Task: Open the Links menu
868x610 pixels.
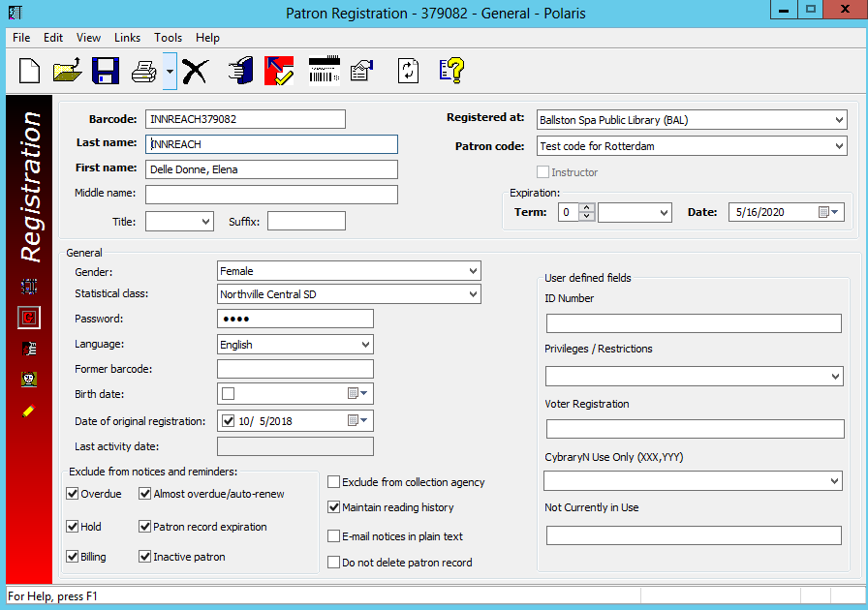Action: point(127,38)
